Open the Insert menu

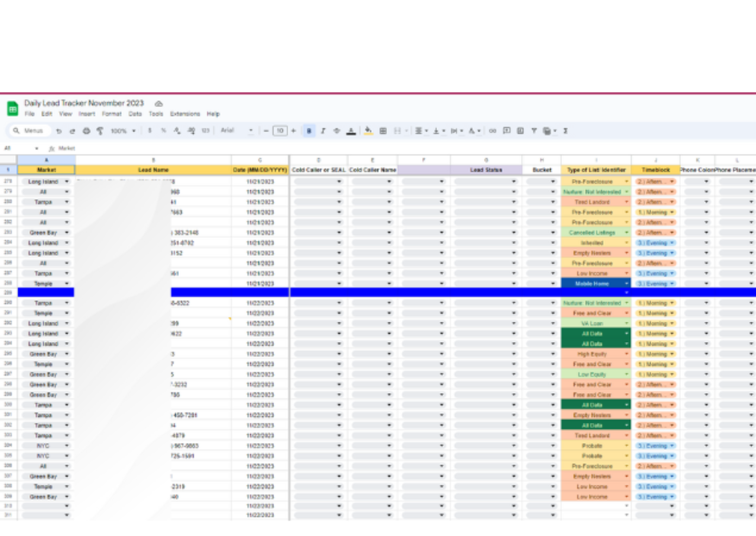(86, 114)
